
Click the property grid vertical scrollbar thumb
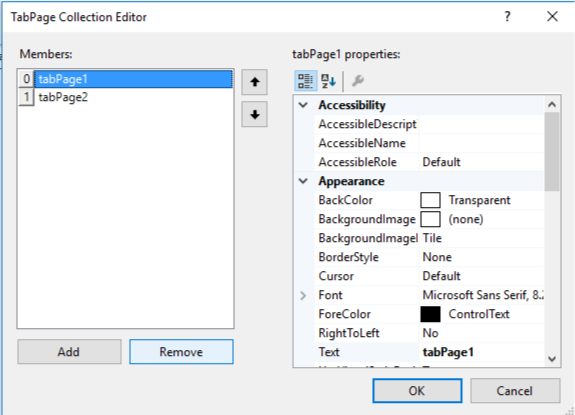(x=552, y=152)
